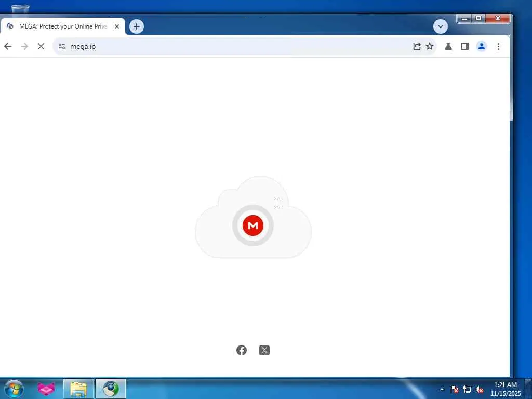
Task: Open the Windows Start menu
Action: click(x=14, y=389)
